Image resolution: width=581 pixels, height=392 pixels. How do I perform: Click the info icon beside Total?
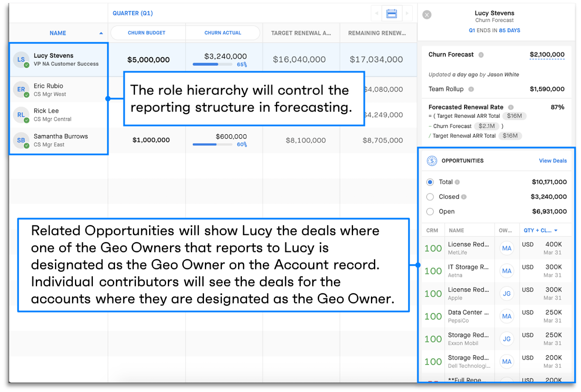457,182
